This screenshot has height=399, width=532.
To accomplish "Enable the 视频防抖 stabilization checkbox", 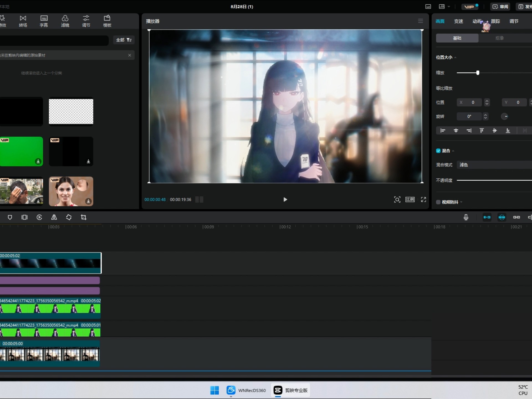I will (438, 202).
